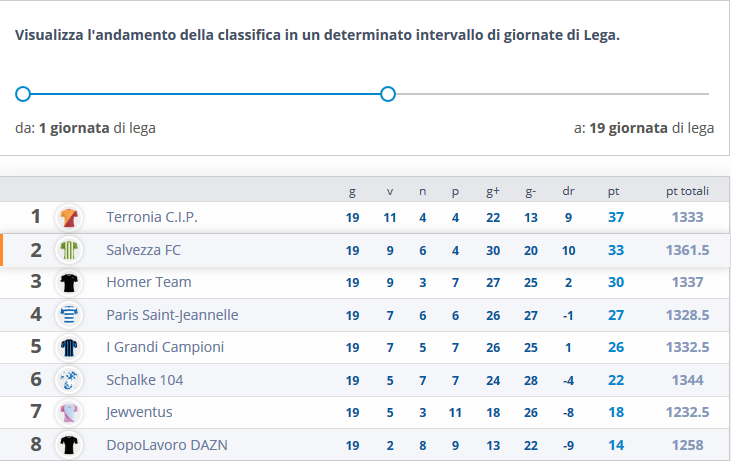731x461 pixels.
Task: Click Homer Team black jersey icon
Action: [68, 283]
